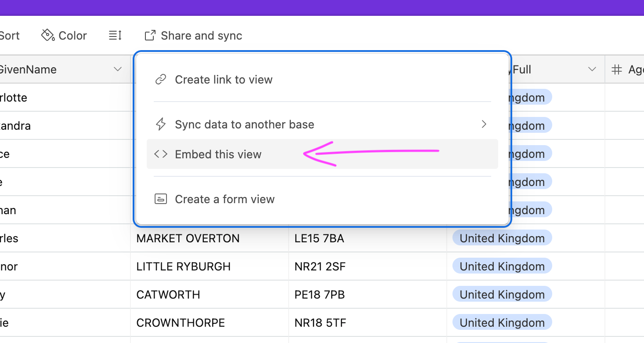
Task: Expand the Sync data submenu arrow
Action: [484, 124]
